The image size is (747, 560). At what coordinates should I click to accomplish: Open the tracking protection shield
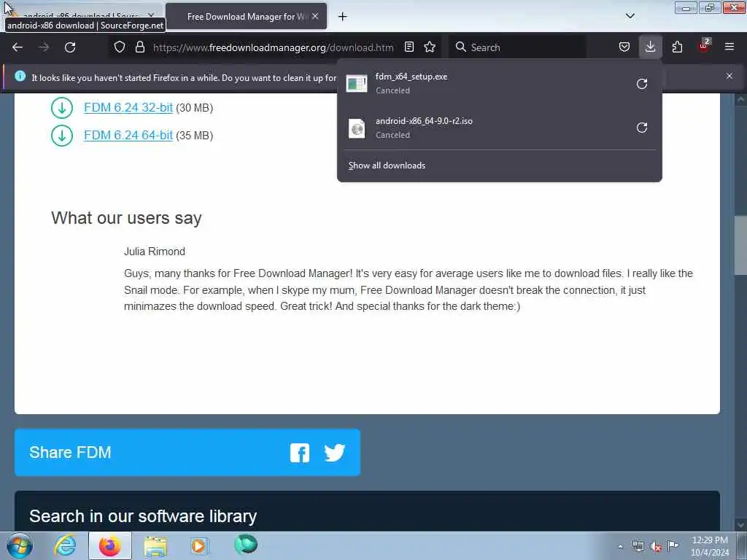[x=120, y=47]
